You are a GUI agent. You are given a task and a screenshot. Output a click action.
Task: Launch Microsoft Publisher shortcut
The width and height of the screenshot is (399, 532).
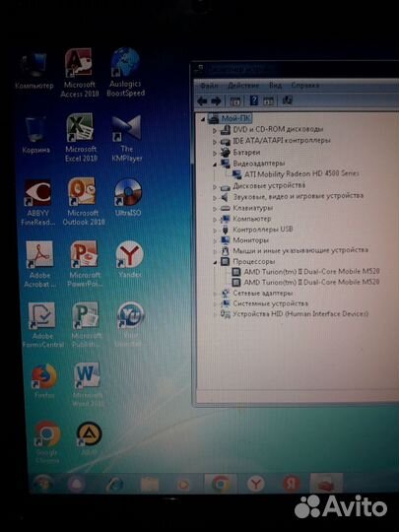(x=86, y=324)
